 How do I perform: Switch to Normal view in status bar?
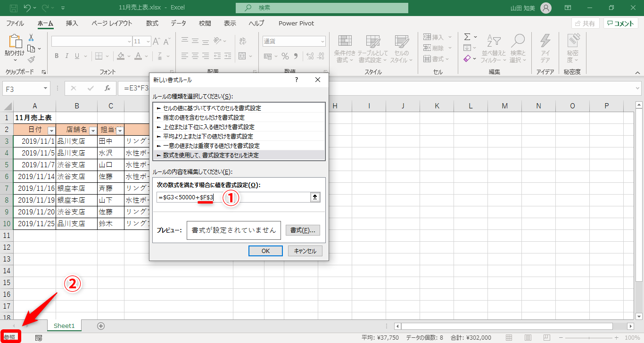(x=509, y=337)
